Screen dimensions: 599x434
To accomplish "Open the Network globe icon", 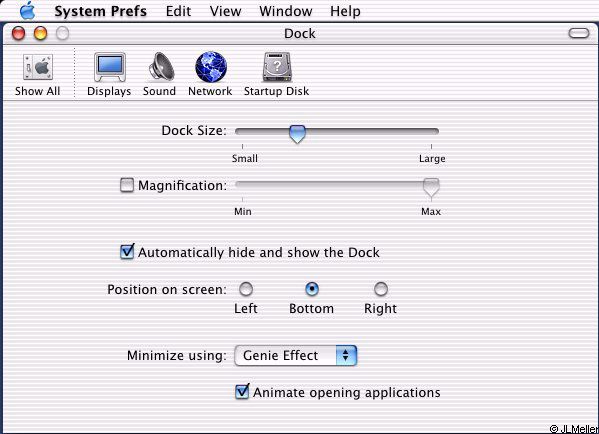I will (x=211, y=67).
